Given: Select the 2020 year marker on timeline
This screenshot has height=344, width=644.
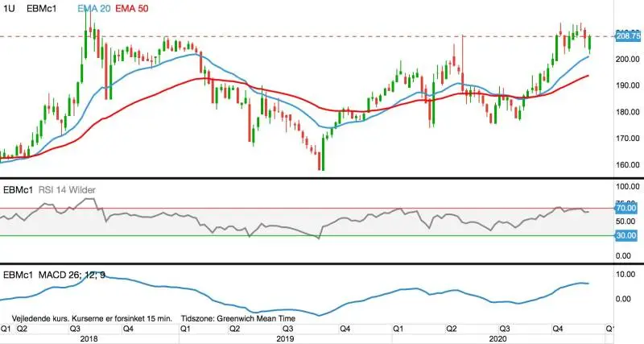Looking at the screenshot, I should [x=497, y=339].
